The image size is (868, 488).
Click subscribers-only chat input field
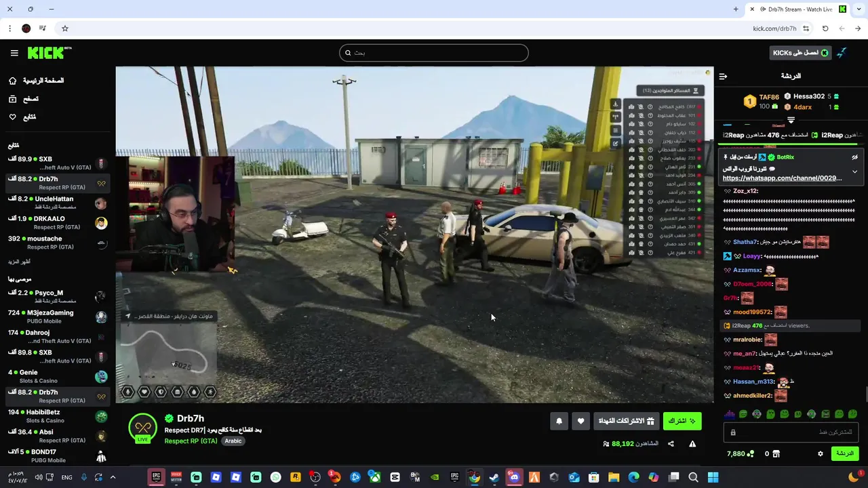point(792,432)
